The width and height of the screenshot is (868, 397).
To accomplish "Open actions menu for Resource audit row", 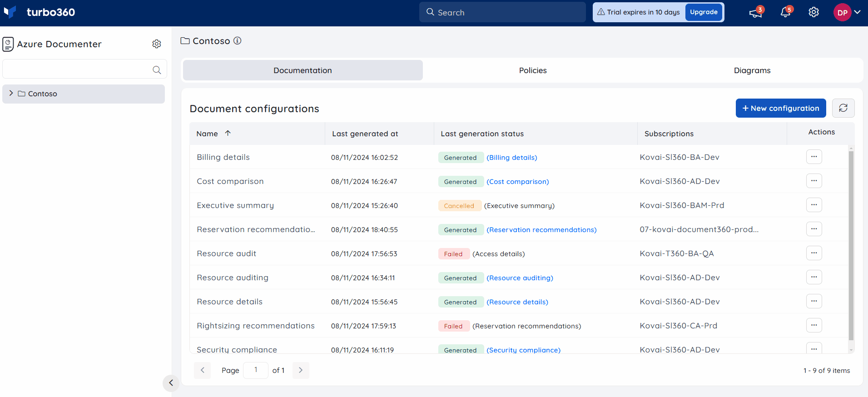I will [814, 253].
